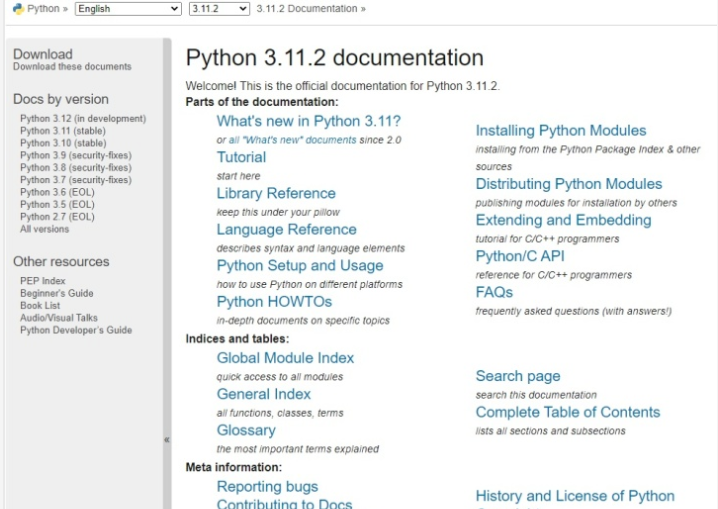Open the English language dropdown
The height and width of the screenshot is (509, 718).
pyautogui.click(x=128, y=9)
